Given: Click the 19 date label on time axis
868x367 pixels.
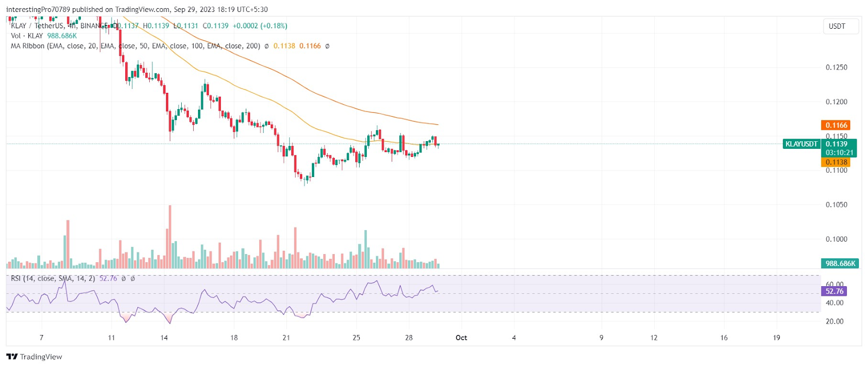Looking at the screenshot, I should pos(776,338).
